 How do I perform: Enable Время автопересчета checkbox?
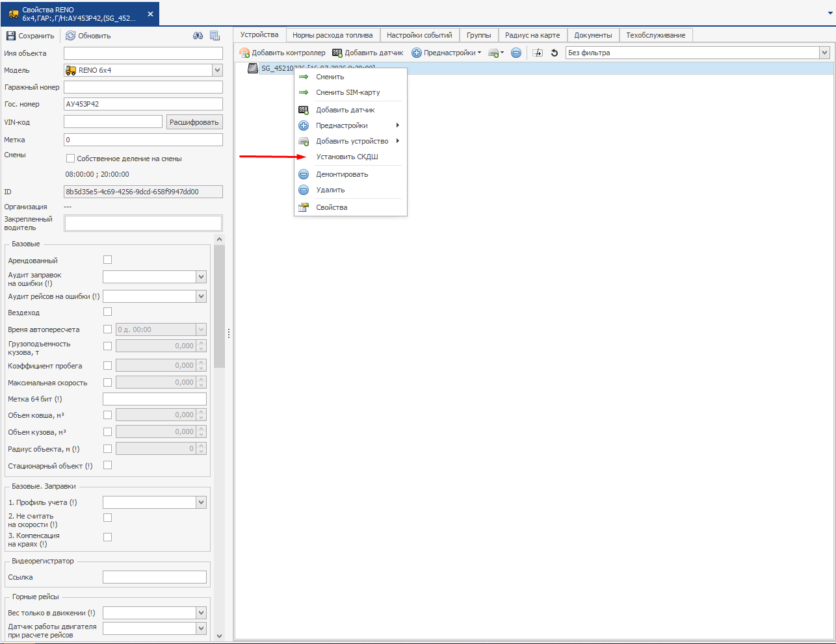(x=107, y=329)
